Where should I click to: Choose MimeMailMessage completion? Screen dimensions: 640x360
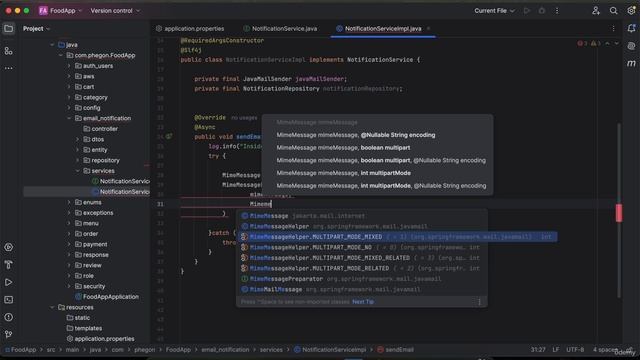[362, 289]
